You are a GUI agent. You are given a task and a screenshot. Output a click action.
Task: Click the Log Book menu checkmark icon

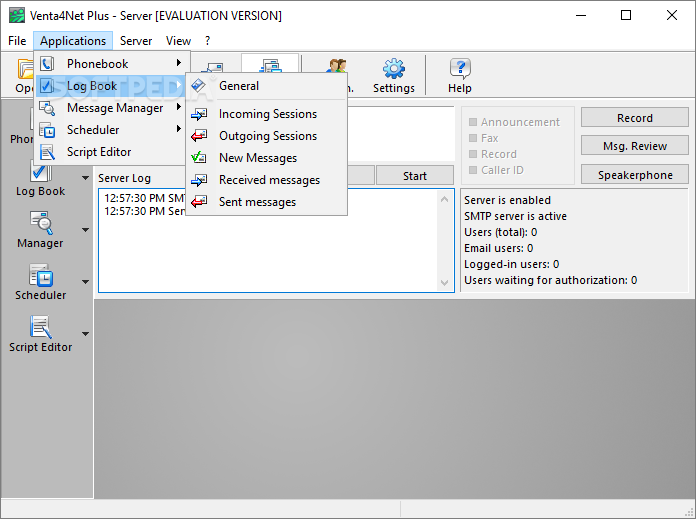(47, 86)
